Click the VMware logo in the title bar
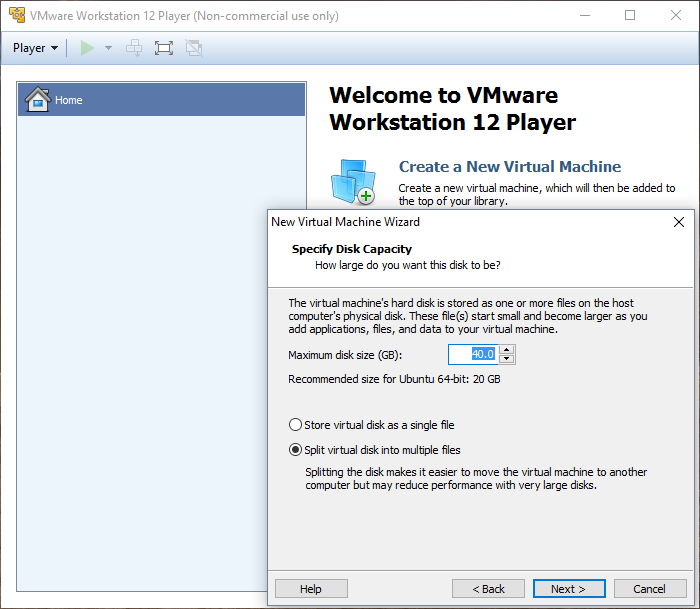 pos(16,15)
